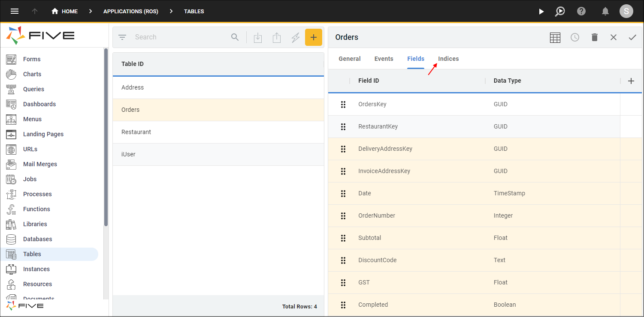Click the search magnifier icon
The image size is (644, 317).
coord(235,37)
